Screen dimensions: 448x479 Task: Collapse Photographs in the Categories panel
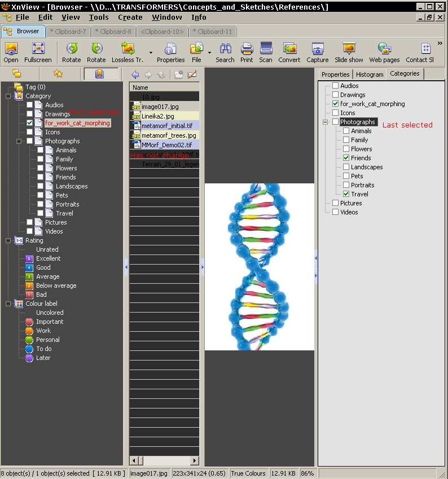click(325, 122)
